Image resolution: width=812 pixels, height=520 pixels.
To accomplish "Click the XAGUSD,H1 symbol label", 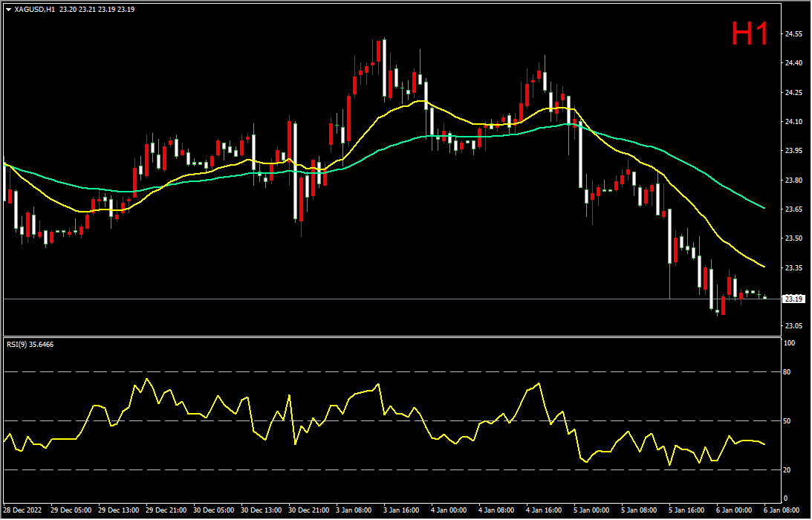I will [x=35, y=10].
